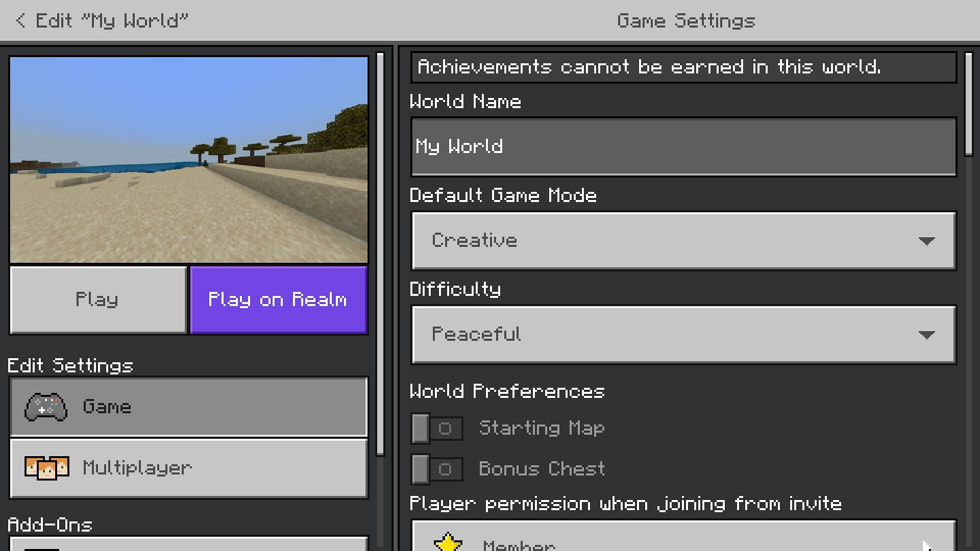
Task: Select the Multiplayer settings tab
Action: pos(189,468)
